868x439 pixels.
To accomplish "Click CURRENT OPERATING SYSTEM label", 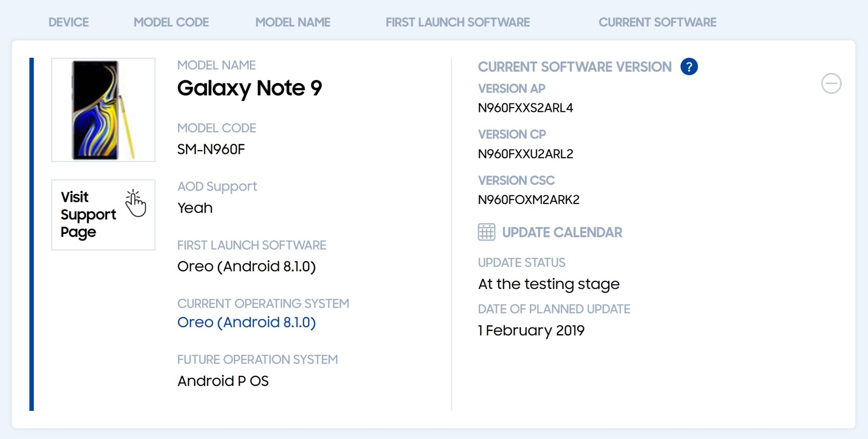I will 263,304.
